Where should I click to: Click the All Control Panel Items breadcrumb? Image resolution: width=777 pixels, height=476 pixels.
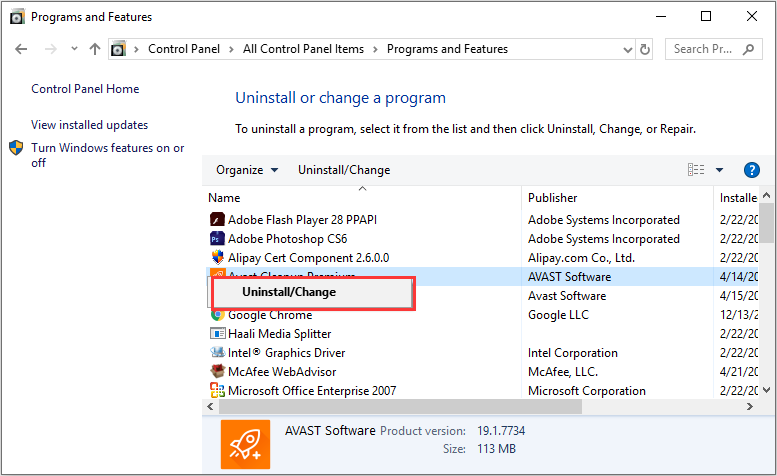[x=303, y=49]
